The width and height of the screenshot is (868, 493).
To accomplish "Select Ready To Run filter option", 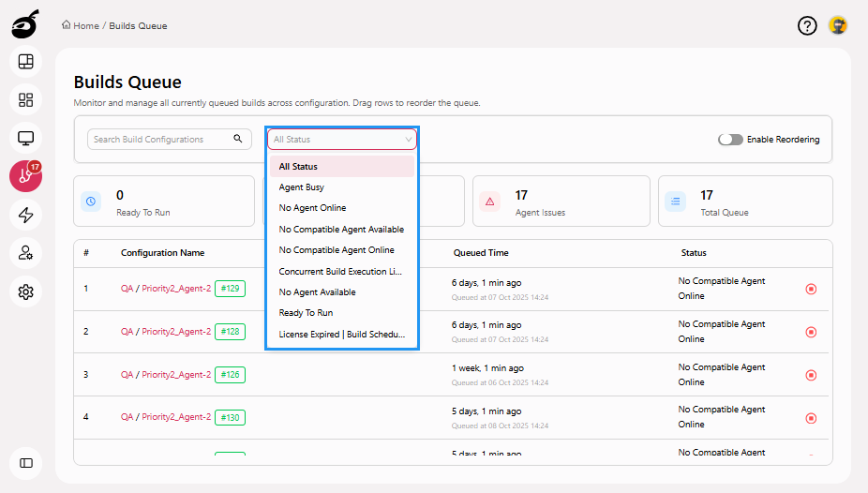I will pos(342,313).
